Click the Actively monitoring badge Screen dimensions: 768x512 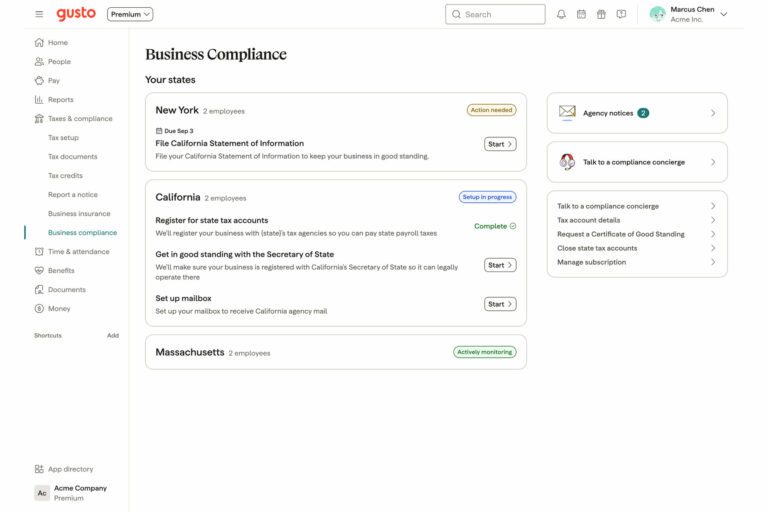(484, 352)
